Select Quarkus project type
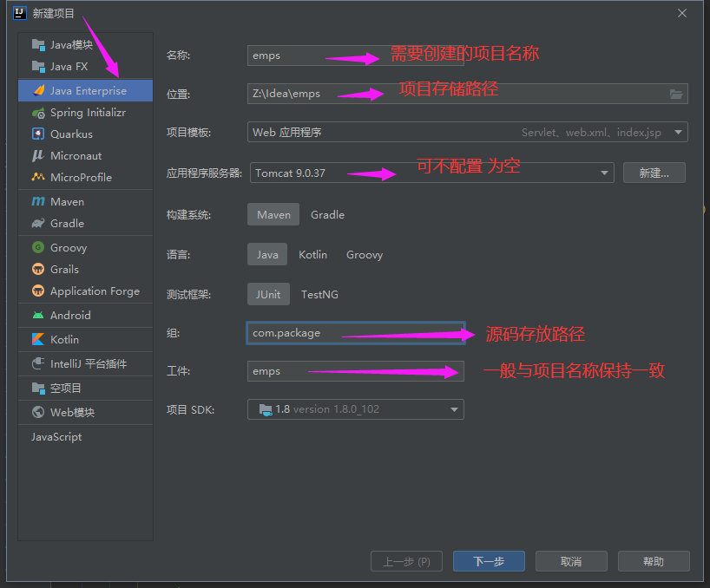 point(86,134)
